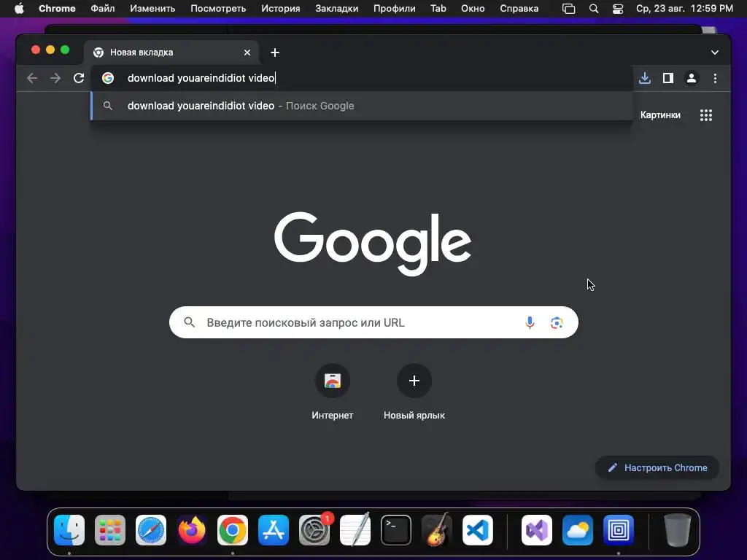Open Control Center in menu bar
747x560 pixels.
click(617, 9)
